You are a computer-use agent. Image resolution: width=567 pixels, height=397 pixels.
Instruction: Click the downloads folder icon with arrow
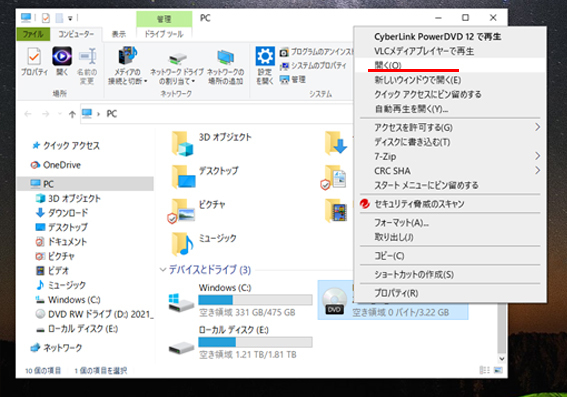pos(336,144)
